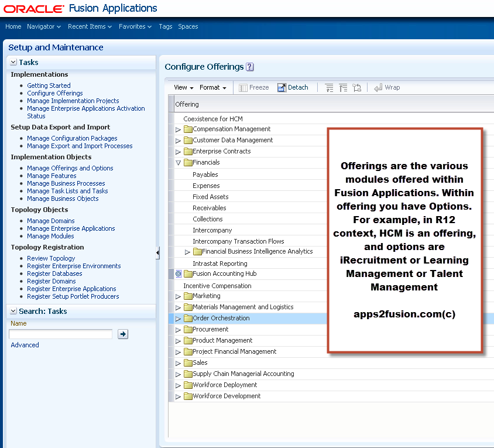The image size is (494, 448).
Task: Expand Financial Business Intelligence Analytics
Action: [187, 252]
